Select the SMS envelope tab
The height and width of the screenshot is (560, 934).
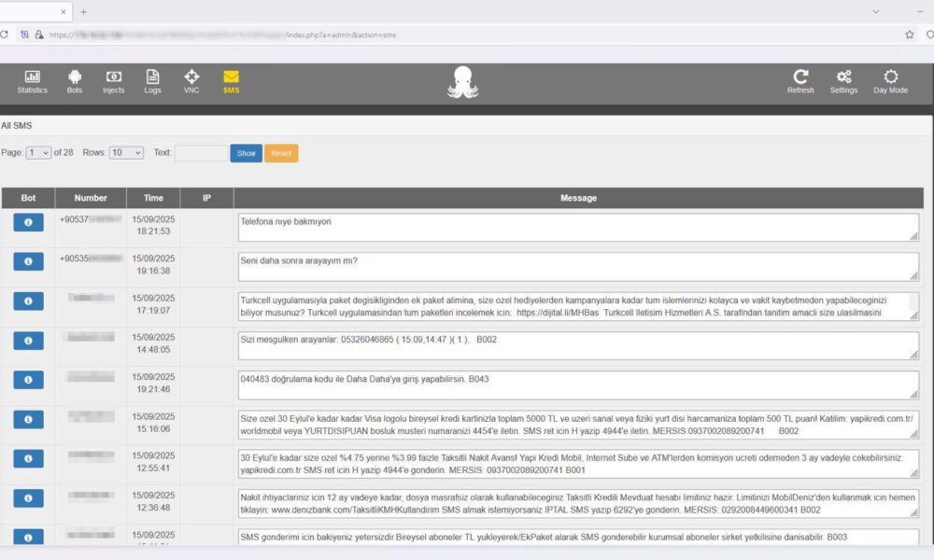click(231, 77)
